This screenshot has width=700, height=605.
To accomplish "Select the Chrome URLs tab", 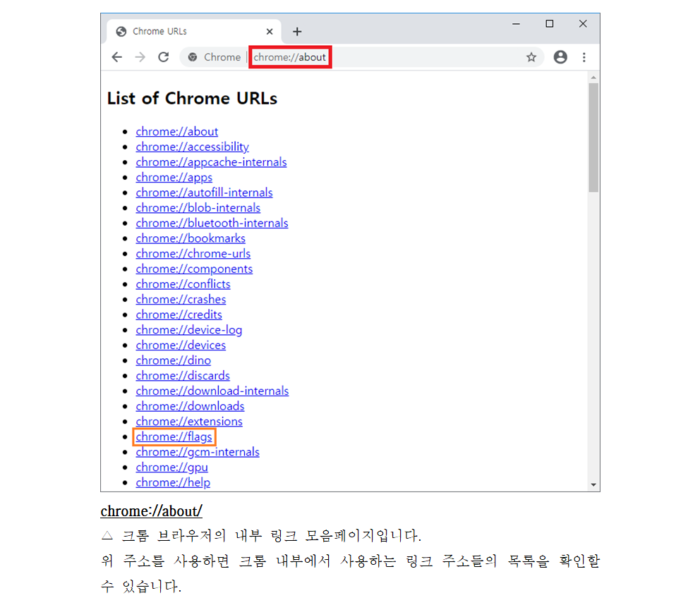I will point(194,32).
